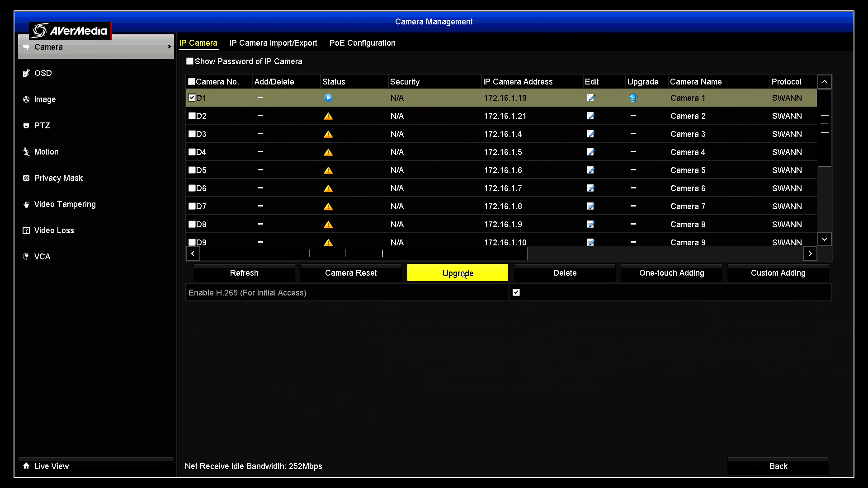Click the warning status icon for D6
The height and width of the screenshot is (488, 868).
click(328, 188)
